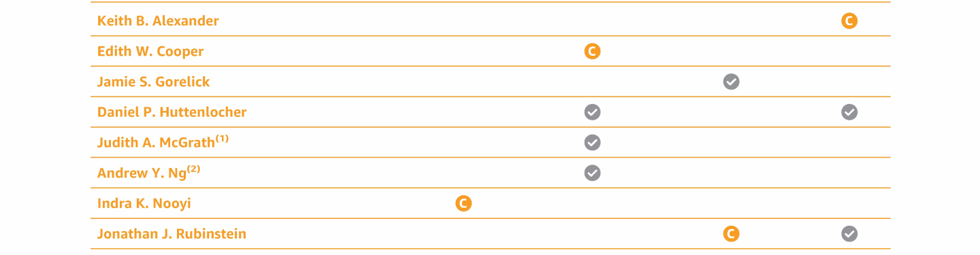
Task: Click Andrew Y. Ng's gray checkmark icon
Action: click(x=592, y=173)
